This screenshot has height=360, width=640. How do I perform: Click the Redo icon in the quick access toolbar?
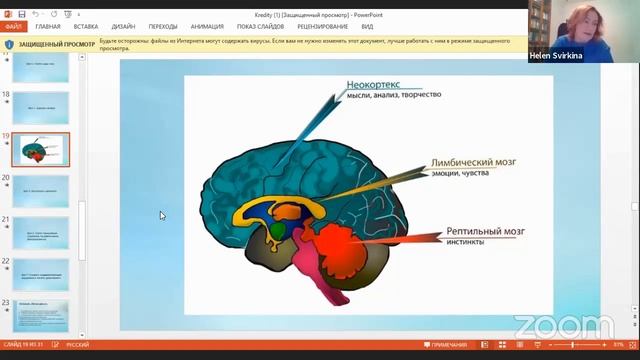click(x=54, y=14)
